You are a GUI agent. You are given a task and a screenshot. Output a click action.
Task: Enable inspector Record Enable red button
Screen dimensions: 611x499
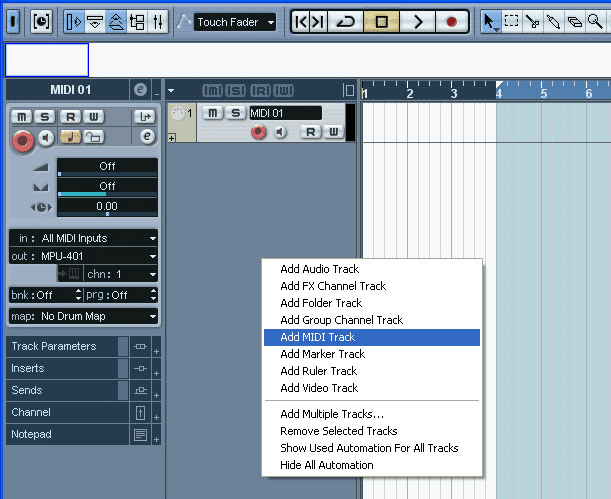click(23, 141)
